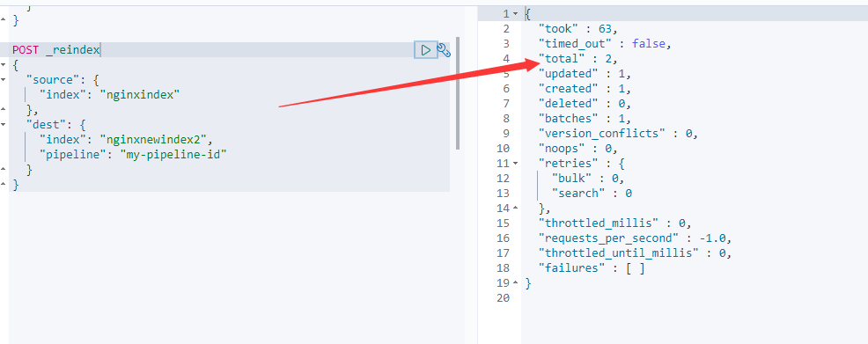Screen dimensions: 868x344
Task: Click the "took" value 63
Action: 605,28
